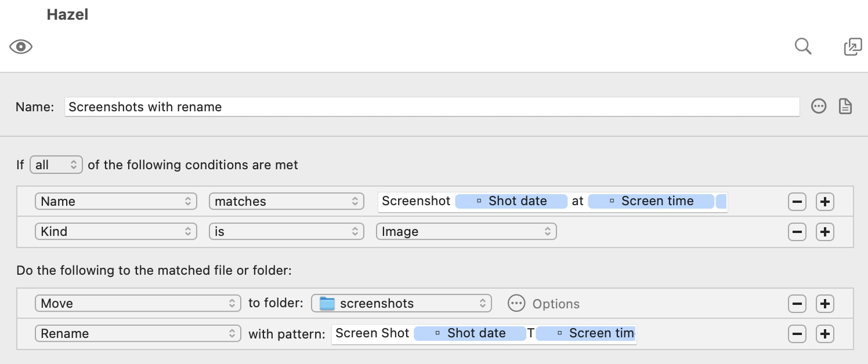This screenshot has width=868, height=364.
Task: Click the Screen time token in match pattern
Action: [650, 201]
